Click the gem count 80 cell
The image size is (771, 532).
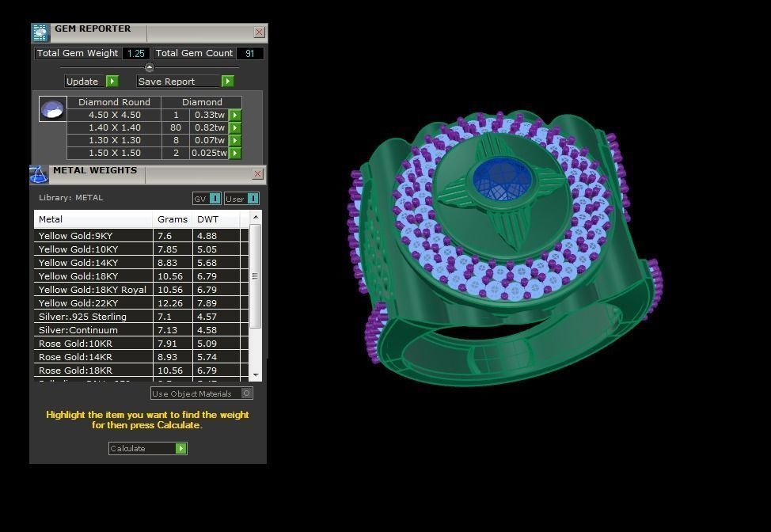[176, 127]
